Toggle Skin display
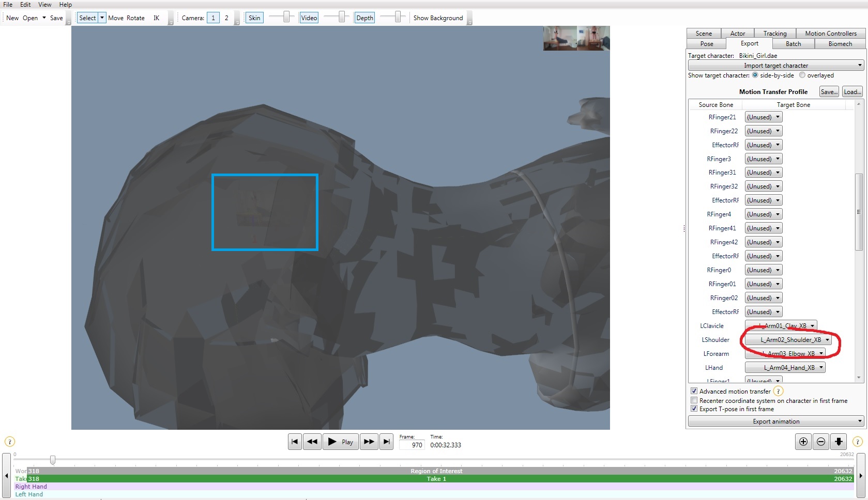 tap(254, 18)
